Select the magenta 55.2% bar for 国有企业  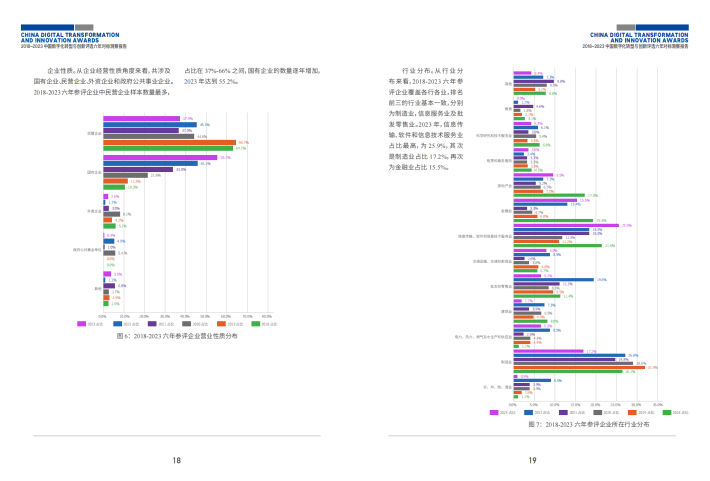161,158
